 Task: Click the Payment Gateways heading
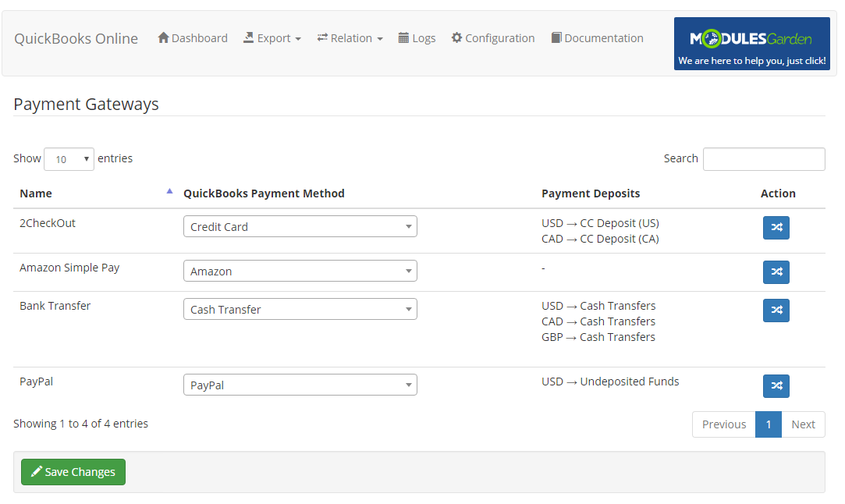click(x=87, y=104)
